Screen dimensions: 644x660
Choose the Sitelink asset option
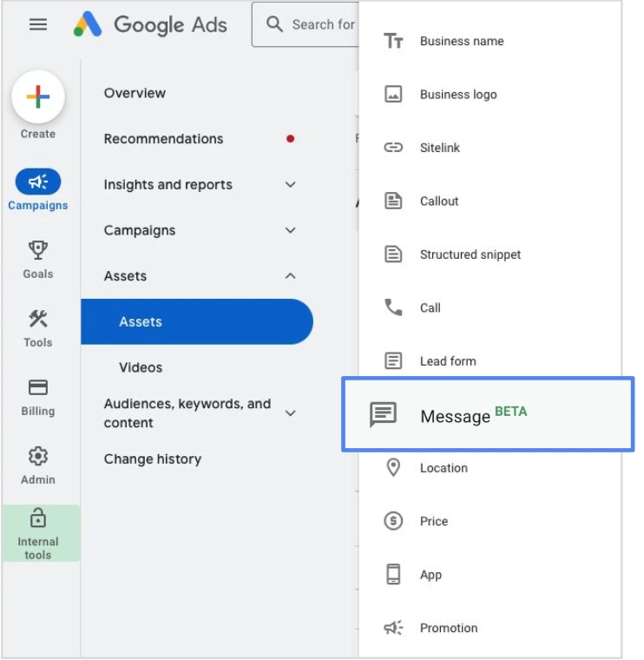[x=440, y=148]
